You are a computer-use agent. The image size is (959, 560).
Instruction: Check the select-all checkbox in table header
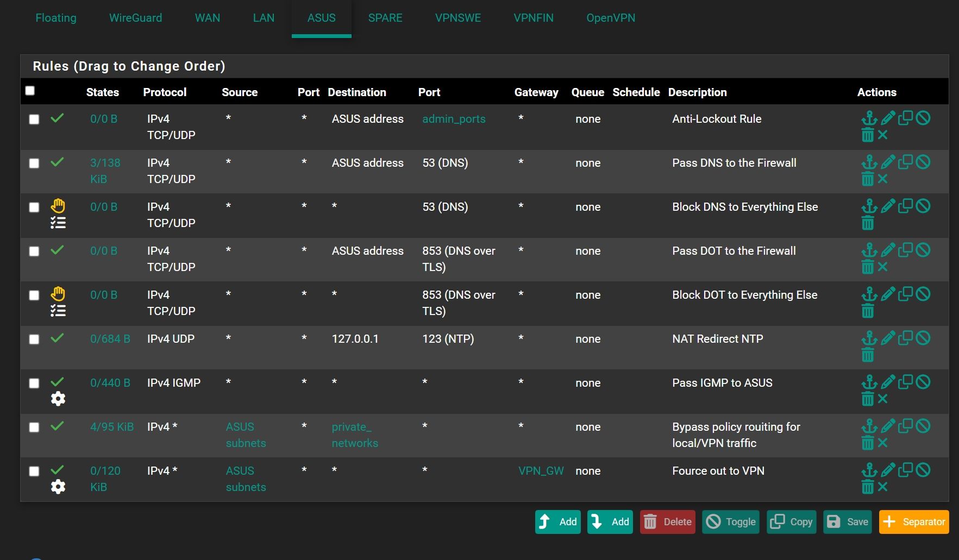30,91
